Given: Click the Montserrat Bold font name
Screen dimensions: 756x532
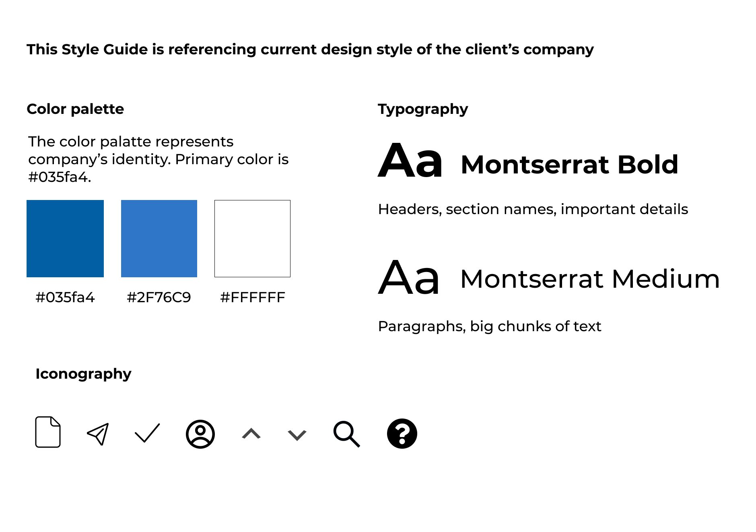Looking at the screenshot, I should [570, 165].
